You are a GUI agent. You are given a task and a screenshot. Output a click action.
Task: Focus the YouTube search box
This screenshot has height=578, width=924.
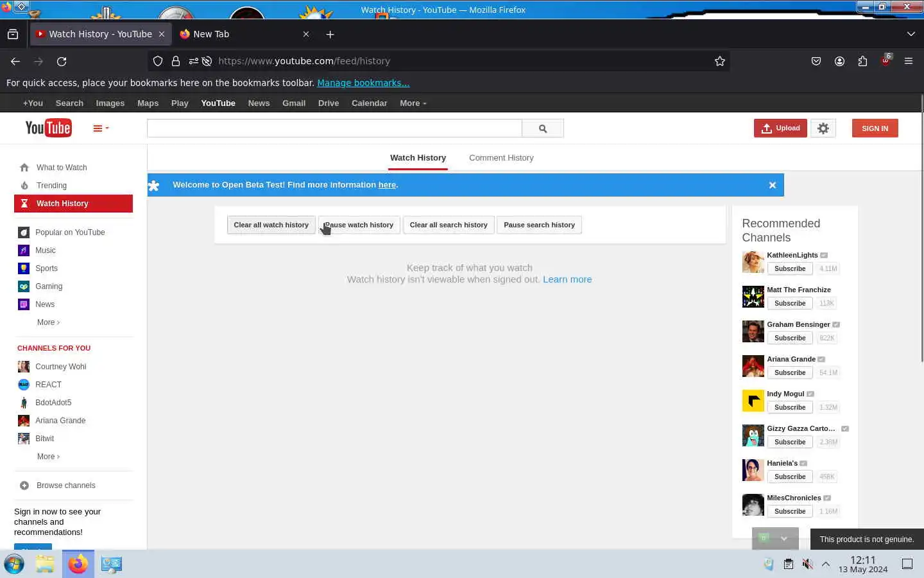[334, 128]
